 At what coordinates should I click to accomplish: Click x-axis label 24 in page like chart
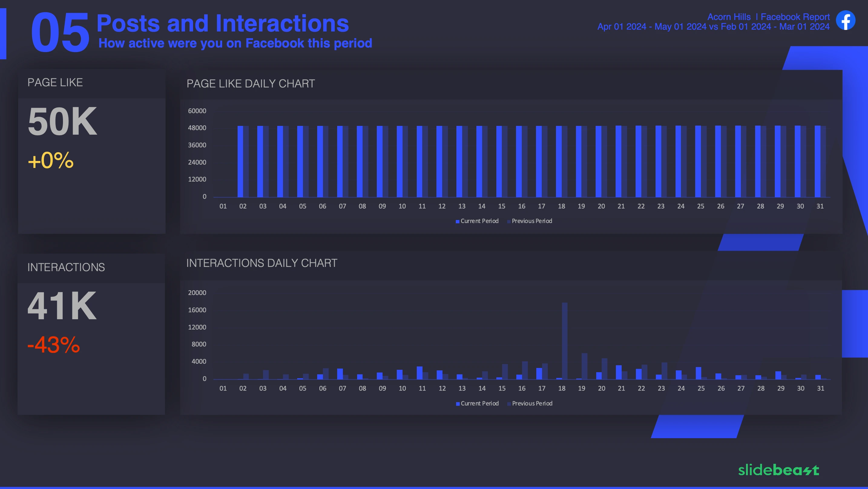tap(681, 206)
